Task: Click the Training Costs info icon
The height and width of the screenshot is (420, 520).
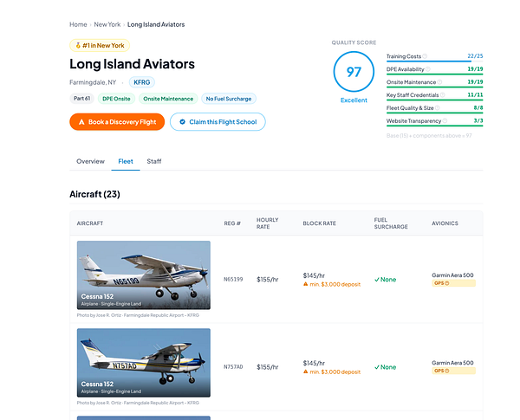Action: point(425,56)
